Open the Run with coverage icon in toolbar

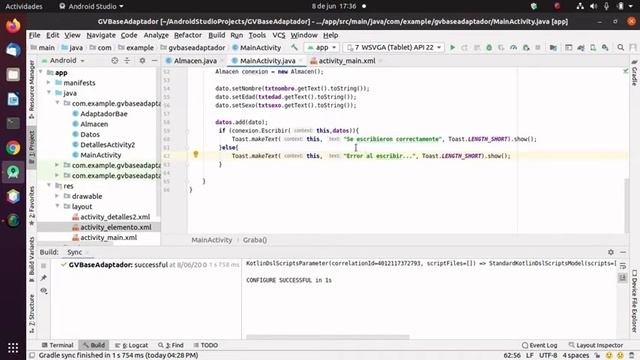click(x=501, y=48)
